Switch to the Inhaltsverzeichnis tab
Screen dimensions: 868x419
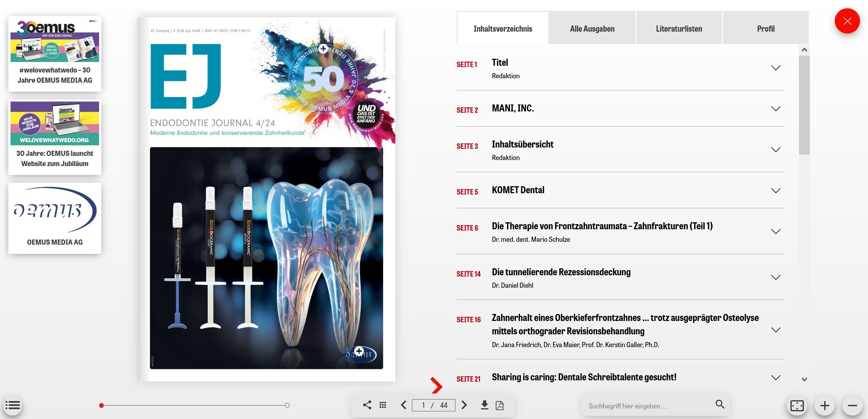[503, 29]
